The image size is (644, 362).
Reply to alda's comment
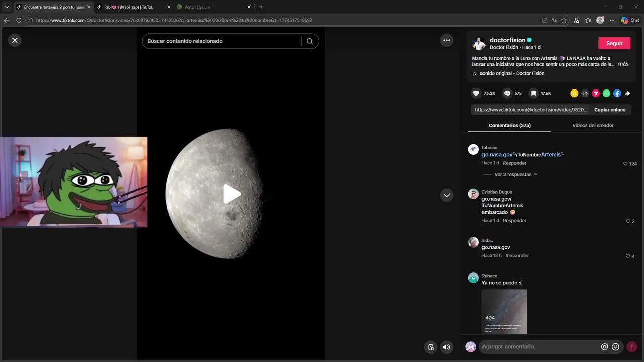point(517,256)
